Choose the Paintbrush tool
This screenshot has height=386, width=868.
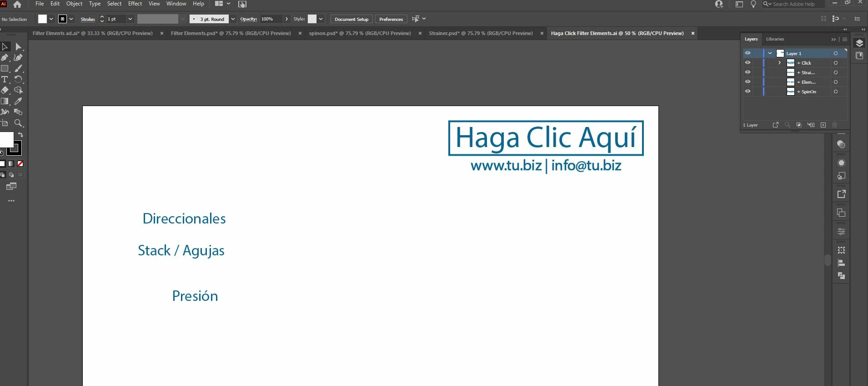18,68
